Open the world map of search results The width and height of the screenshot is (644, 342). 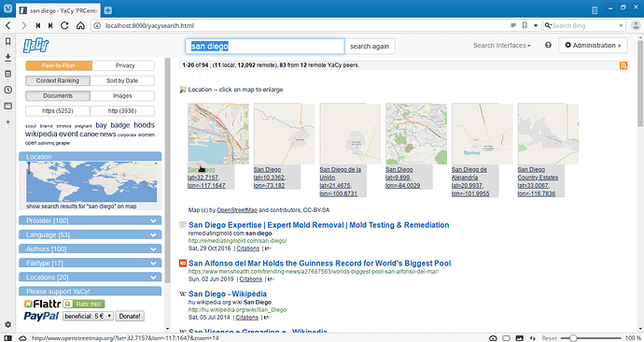(x=91, y=181)
